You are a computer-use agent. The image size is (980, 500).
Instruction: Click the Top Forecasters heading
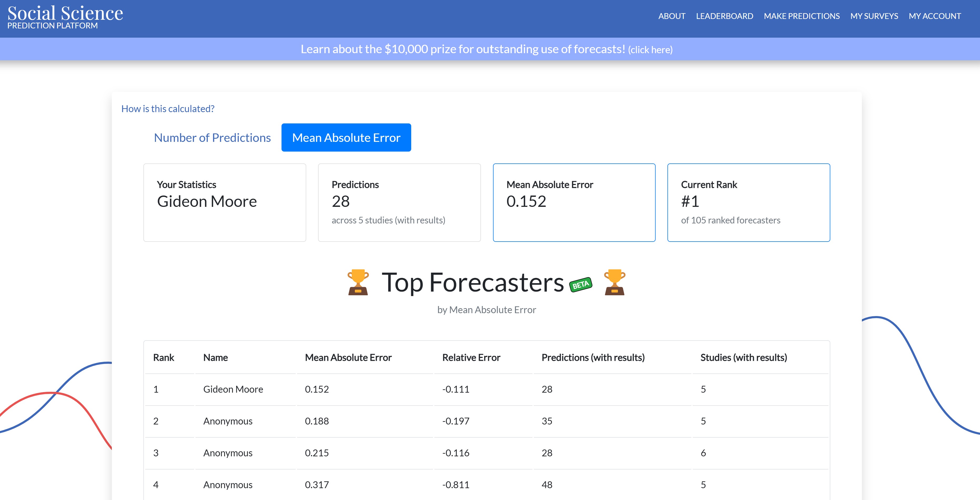coord(473,282)
